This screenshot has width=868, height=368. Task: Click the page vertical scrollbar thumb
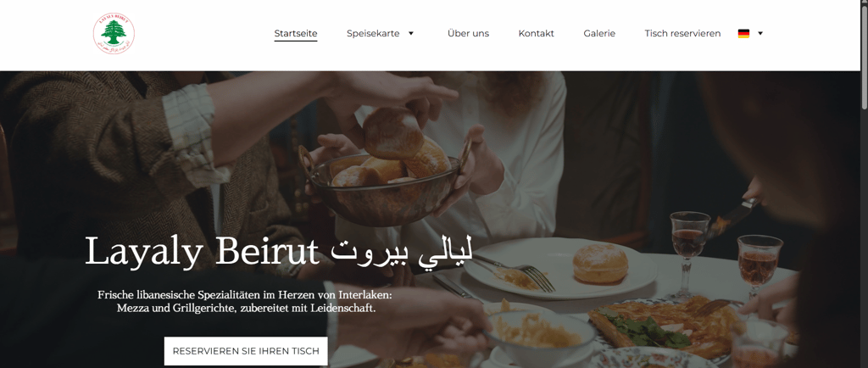864,55
